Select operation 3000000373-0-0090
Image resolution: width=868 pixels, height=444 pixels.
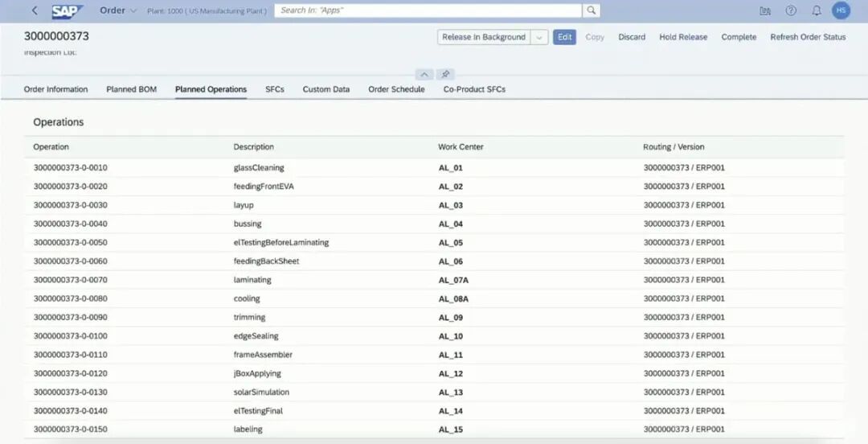point(70,317)
